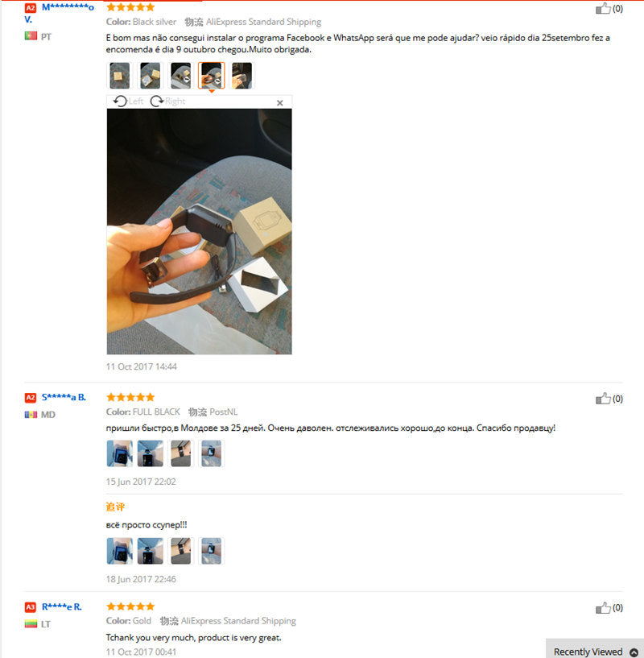Open the first thumbnail of first review
The width and height of the screenshot is (644, 658).
[x=120, y=76]
